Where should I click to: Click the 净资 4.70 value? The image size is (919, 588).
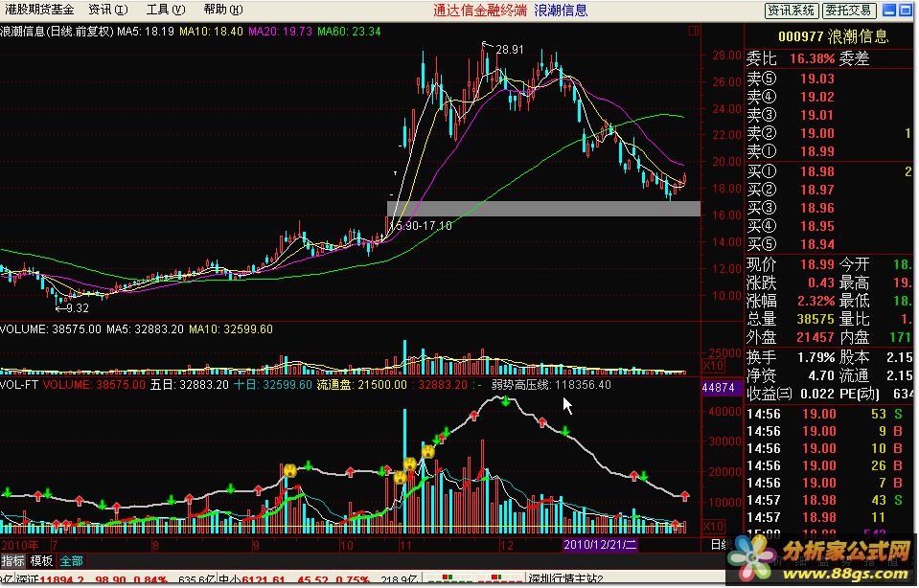821,375
